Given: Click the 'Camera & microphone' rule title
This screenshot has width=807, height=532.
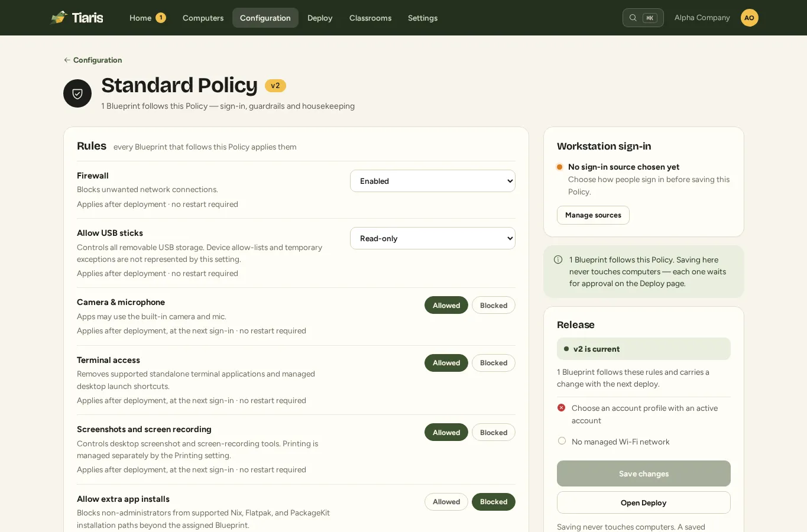Looking at the screenshot, I should click(121, 302).
